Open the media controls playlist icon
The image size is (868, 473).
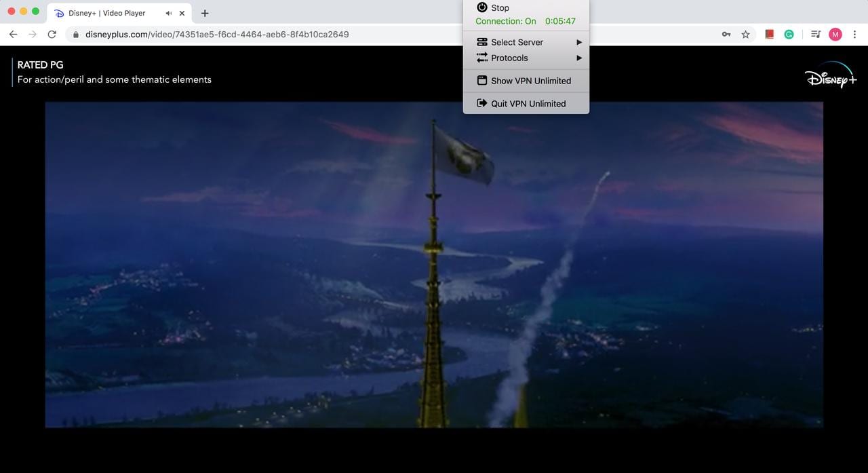point(816,34)
